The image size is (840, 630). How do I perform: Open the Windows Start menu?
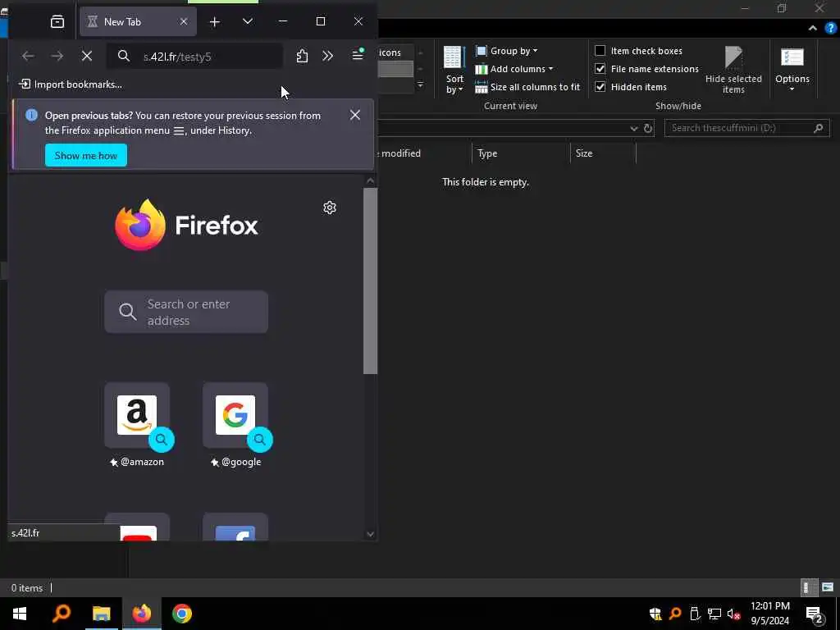(20, 614)
